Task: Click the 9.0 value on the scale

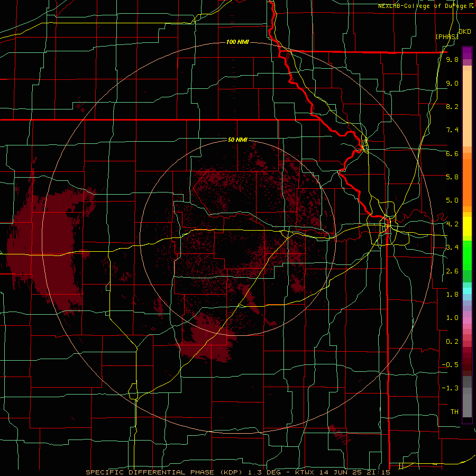Action: [x=452, y=83]
